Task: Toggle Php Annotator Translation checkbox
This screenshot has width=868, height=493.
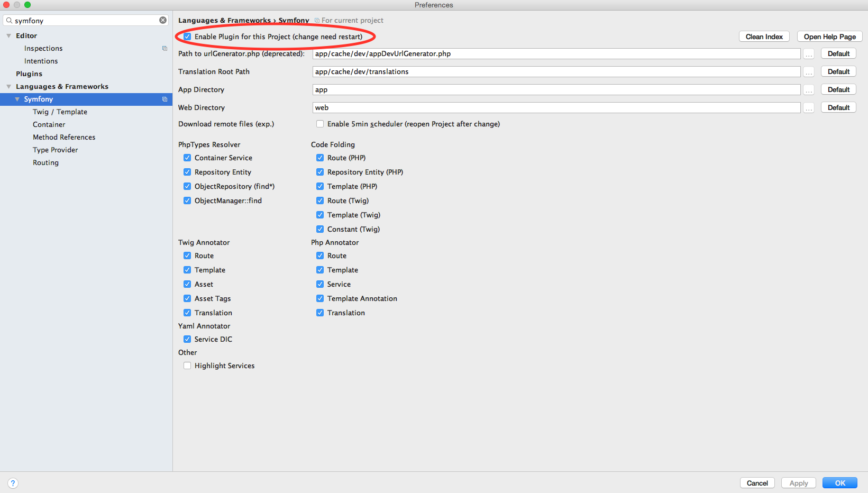Action: [x=320, y=313]
